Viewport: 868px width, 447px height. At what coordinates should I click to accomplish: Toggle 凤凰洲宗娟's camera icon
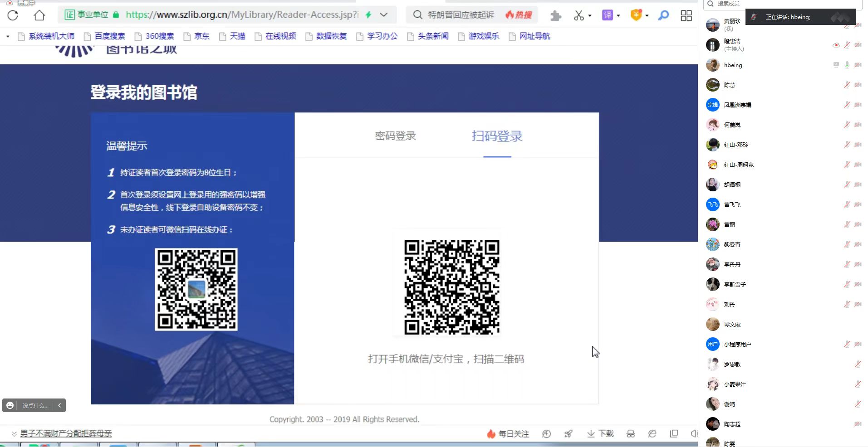tap(858, 105)
